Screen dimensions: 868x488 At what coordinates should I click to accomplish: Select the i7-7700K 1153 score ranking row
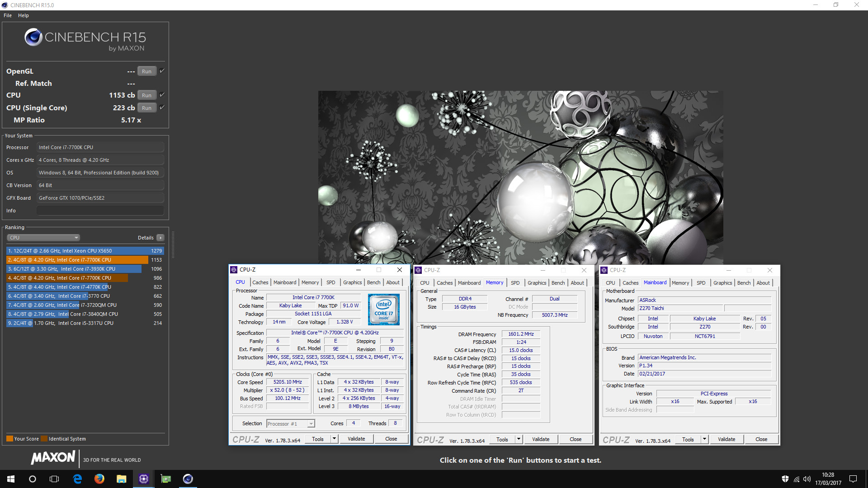point(85,260)
